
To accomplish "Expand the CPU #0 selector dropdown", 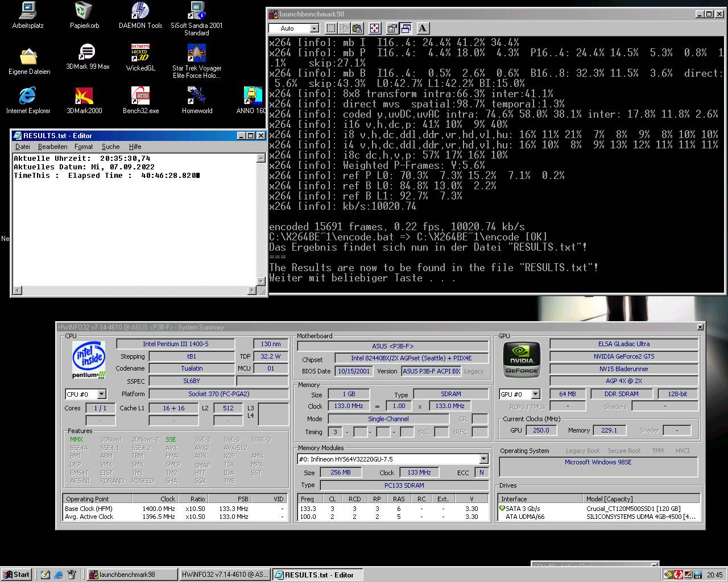I will click(101, 394).
